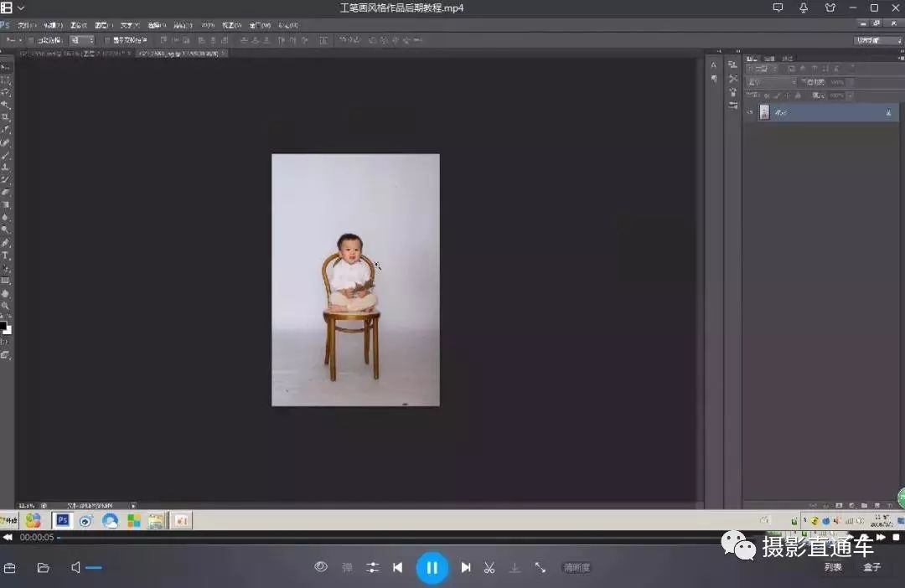The image size is (905, 588).
Task: Open the second menu in Photoshop's menu bar
Action: (53, 25)
